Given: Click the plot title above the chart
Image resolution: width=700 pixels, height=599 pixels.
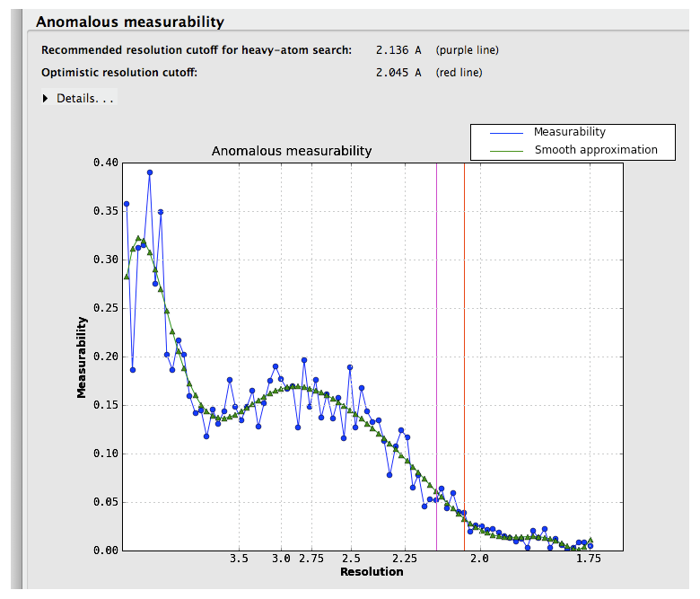Looking at the screenshot, I should click(x=292, y=151).
